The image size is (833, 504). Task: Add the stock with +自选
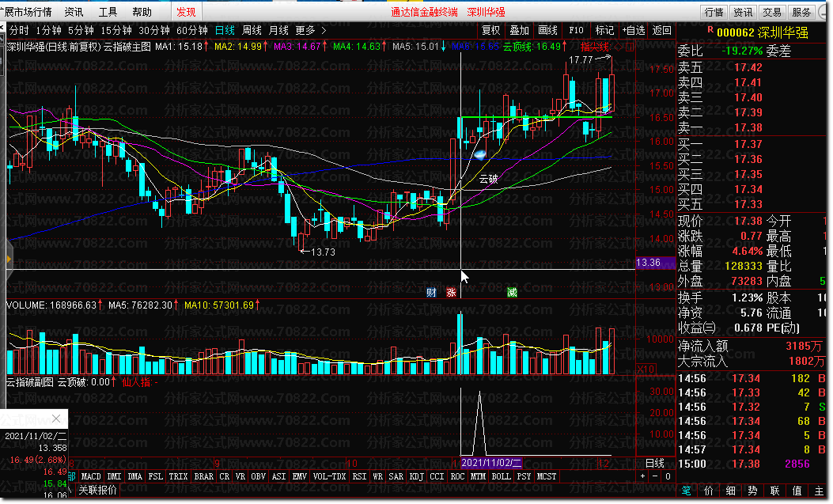[633, 31]
